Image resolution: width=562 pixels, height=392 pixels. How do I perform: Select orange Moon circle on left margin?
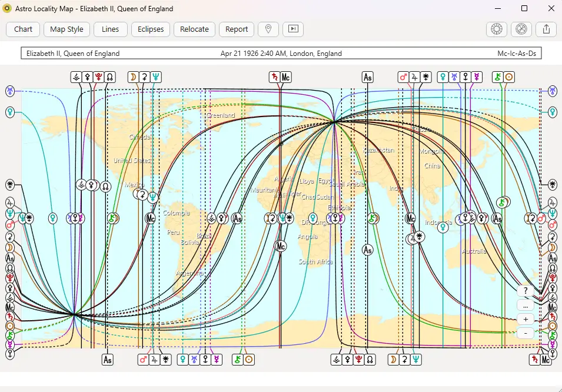tap(10, 247)
